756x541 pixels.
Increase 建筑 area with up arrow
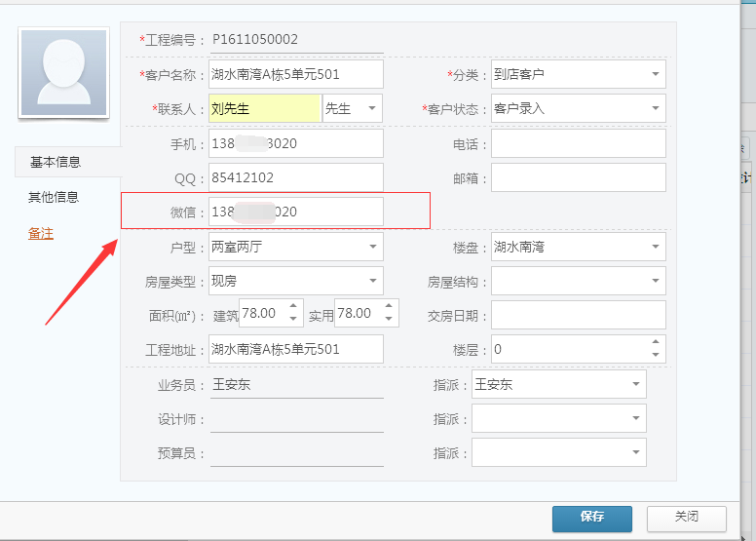(x=295, y=307)
